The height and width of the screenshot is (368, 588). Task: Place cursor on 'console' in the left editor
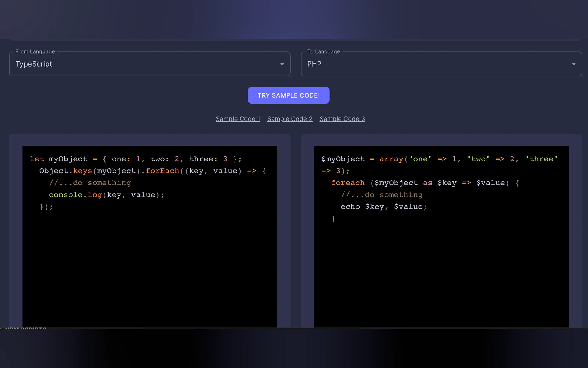click(x=66, y=195)
